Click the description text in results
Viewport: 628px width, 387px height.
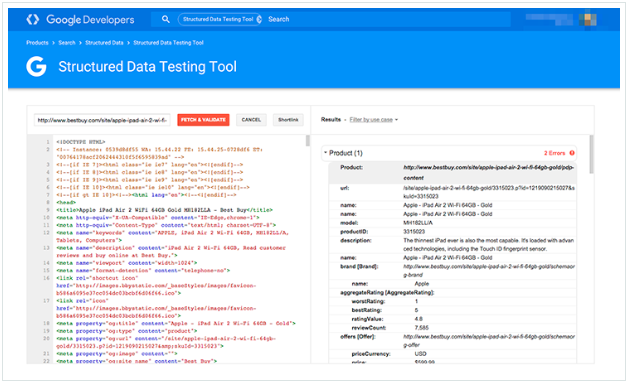coord(489,244)
